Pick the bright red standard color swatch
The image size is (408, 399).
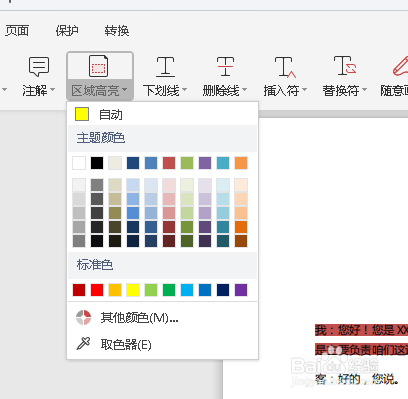[x=97, y=290]
